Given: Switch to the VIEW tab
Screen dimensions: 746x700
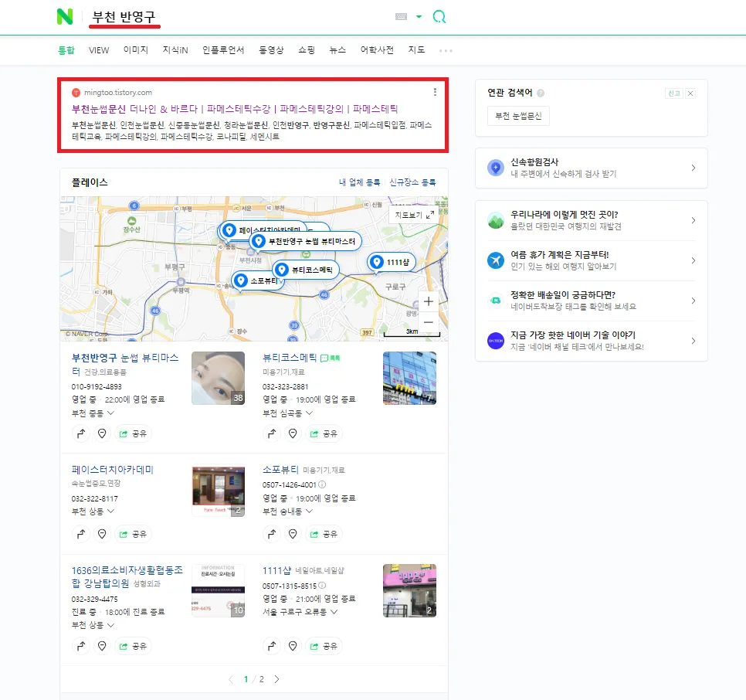Looking at the screenshot, I should 98,49.
